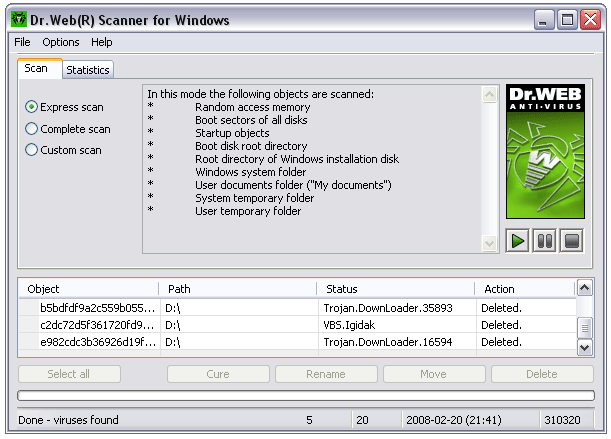Viewport: 611px width, 439px height.
Task: Click the Delete button
Action: pyautogui.click(x=542, y=374)
